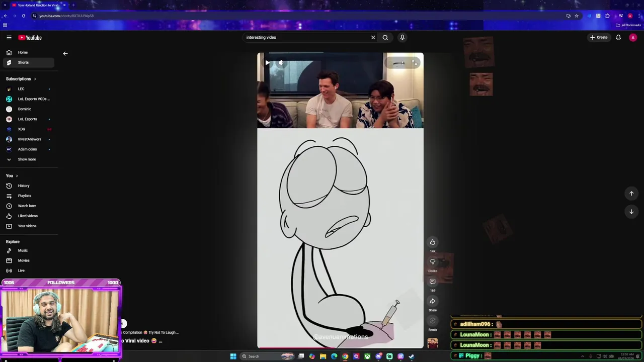Expand the You section chevron
The image size is (644, 362).
pos(17,176)
